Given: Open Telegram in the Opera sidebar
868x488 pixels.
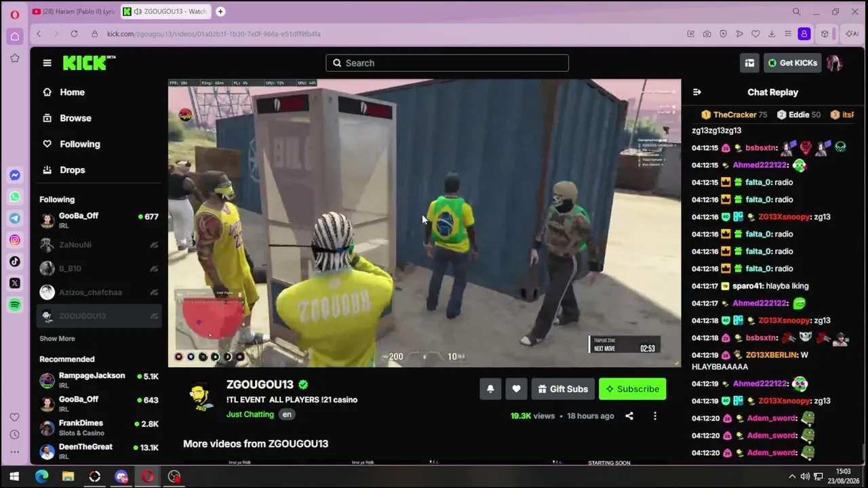Looking at the screenshot, I should point(15,218).
